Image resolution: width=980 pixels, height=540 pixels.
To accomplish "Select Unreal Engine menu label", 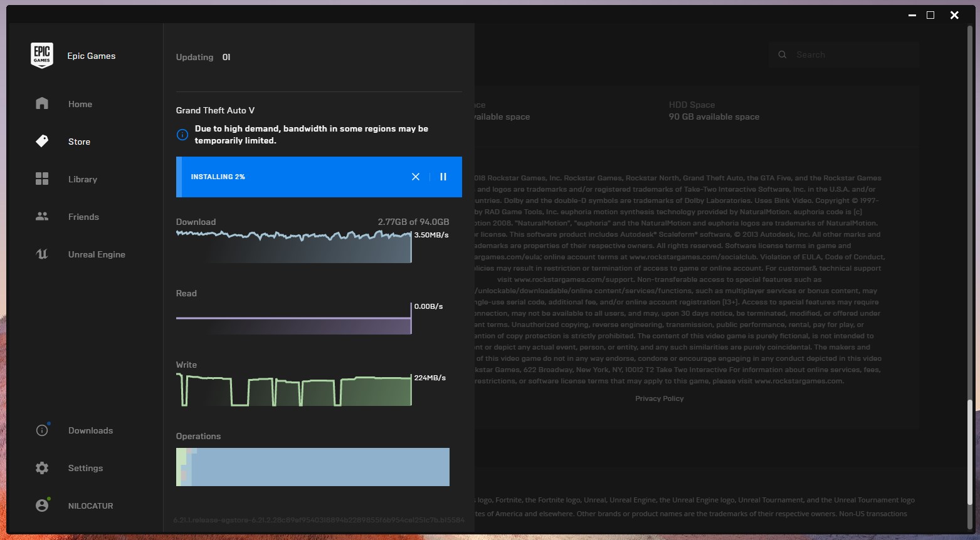I will 97,254.
